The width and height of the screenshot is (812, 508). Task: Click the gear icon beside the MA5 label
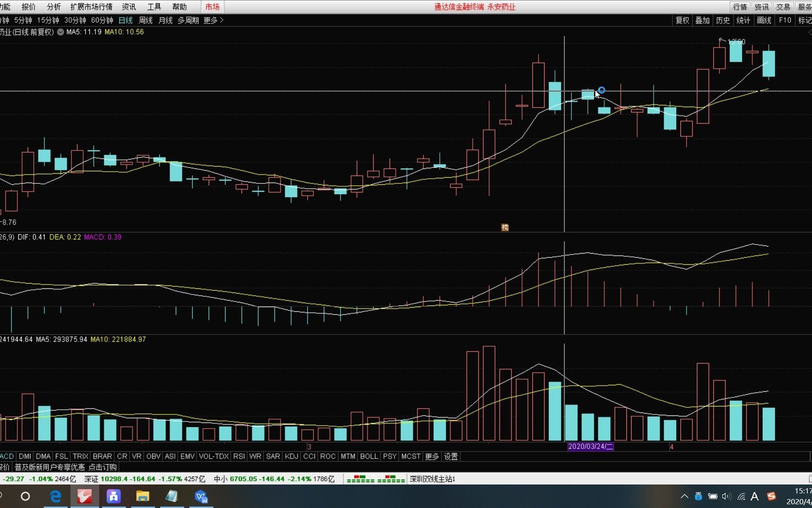(61, 32)
